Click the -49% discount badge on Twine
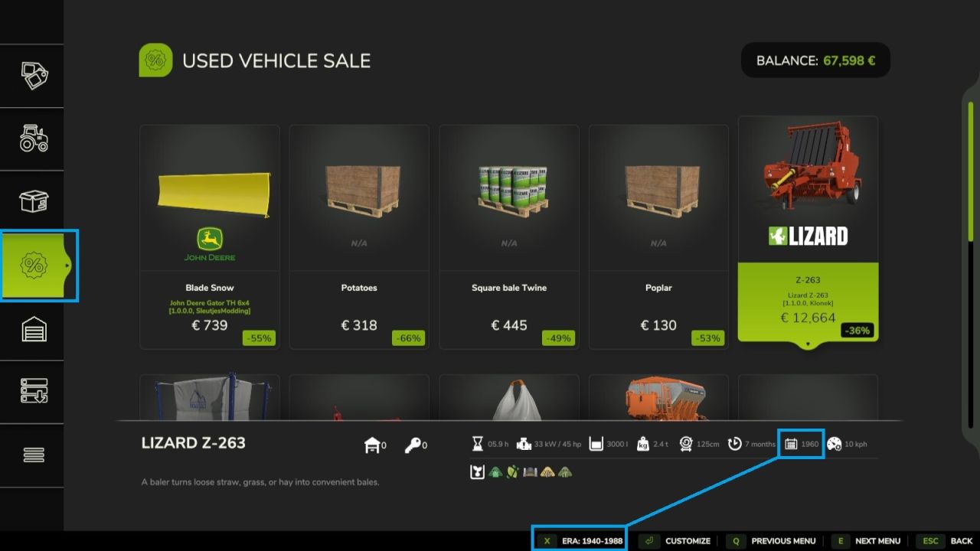 (x=558, y=338)
